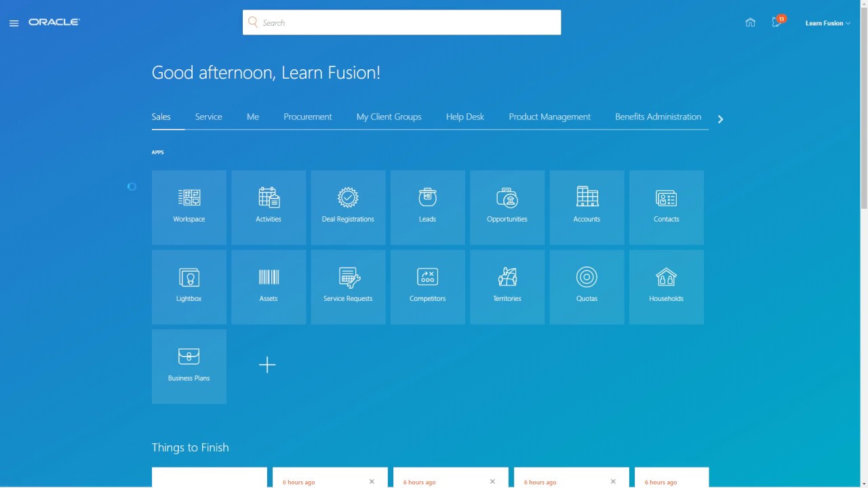Open the Opportunities app tile

click(x=507, y=207)
